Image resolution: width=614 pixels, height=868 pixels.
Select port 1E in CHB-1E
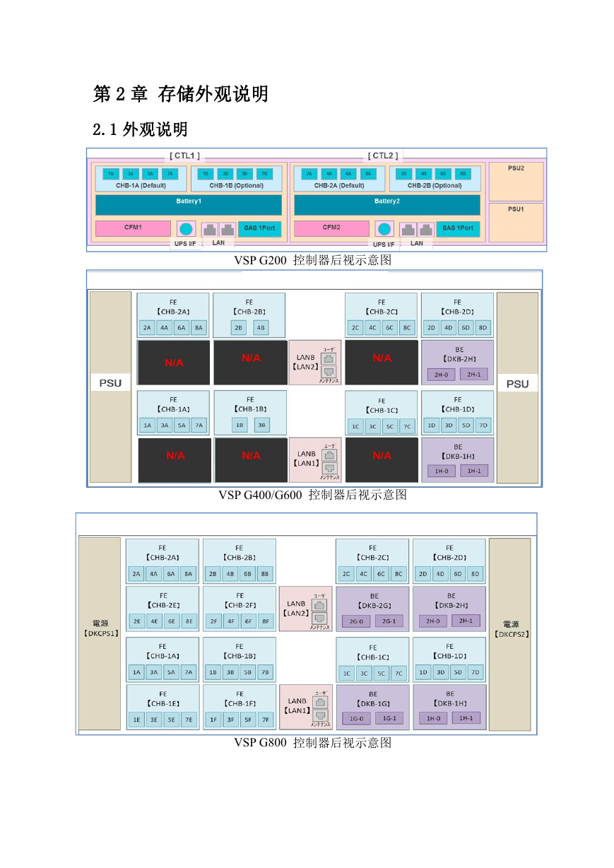point(136,720)
